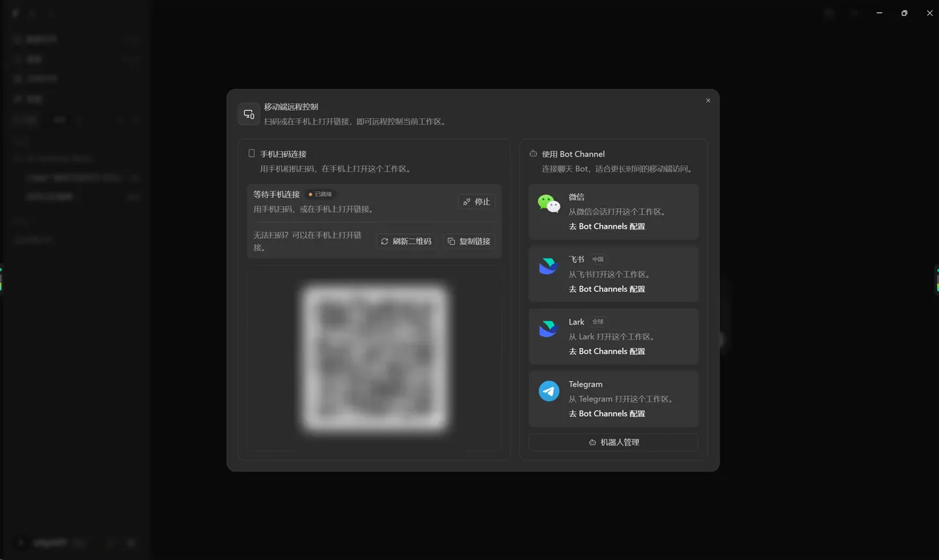Stop waiting with the 停止 button
Screen dimensions: 939x560
[x=476, y=202]
